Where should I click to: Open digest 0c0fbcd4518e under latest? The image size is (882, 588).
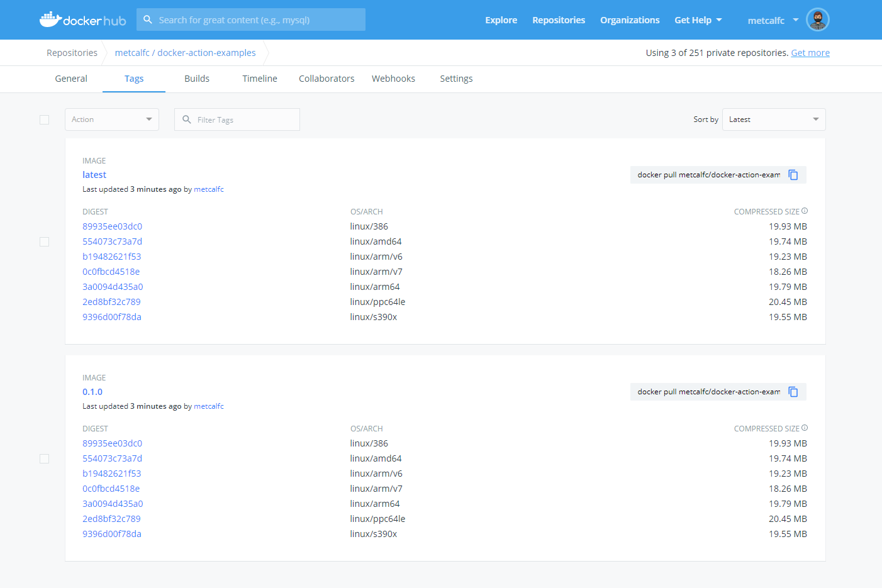point(111,272)
